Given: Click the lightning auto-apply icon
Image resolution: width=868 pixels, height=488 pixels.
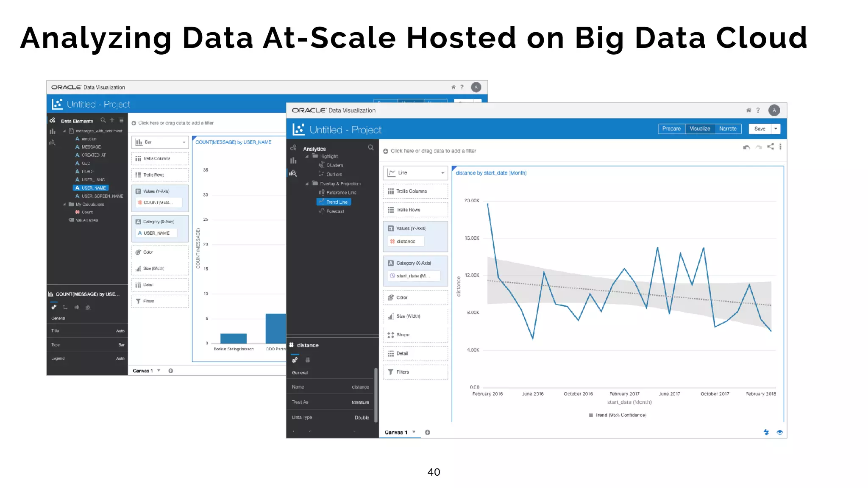Looking at the screenshot, I should (x=766, y=432).
